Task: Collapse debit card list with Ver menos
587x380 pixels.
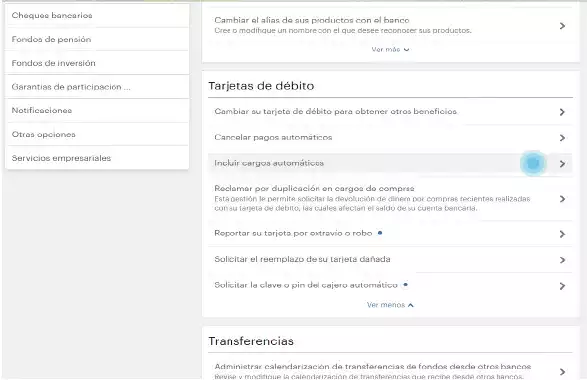Action: click(390, 305)
